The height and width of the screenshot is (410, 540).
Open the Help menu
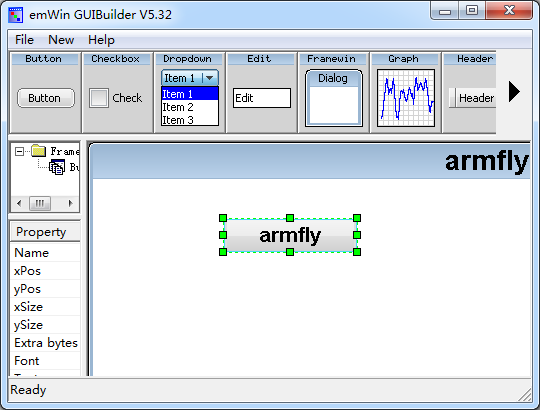(x=101, y=40)
